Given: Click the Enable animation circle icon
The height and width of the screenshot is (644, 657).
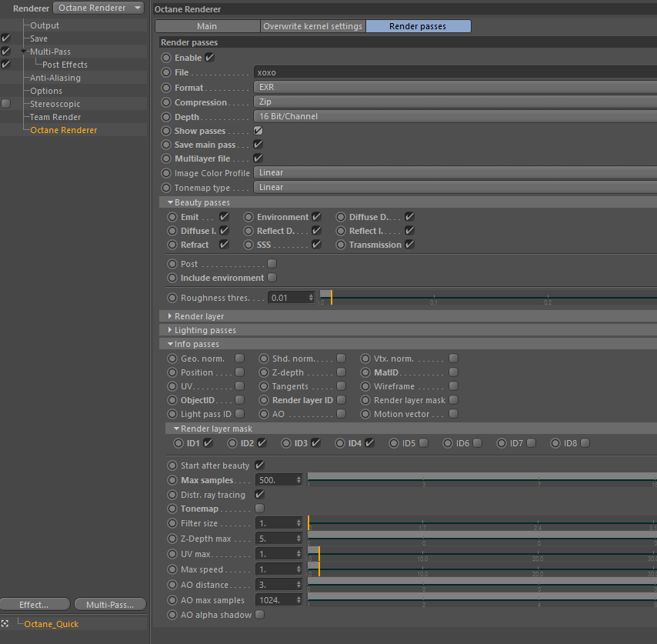Looking at the screenshot, I should coord(166,58).
